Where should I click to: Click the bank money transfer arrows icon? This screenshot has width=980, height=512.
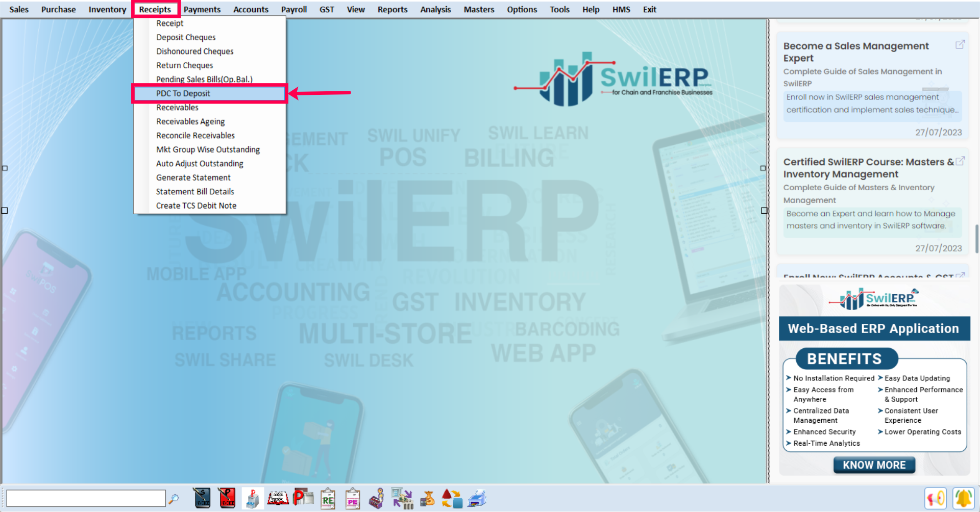402,498
